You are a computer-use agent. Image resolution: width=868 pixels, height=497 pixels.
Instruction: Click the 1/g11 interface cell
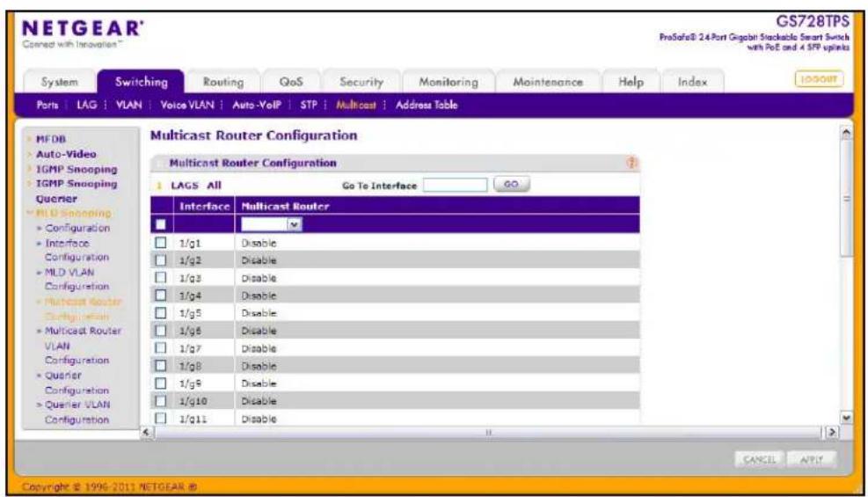pyautogui.click(x=193, y=419)
